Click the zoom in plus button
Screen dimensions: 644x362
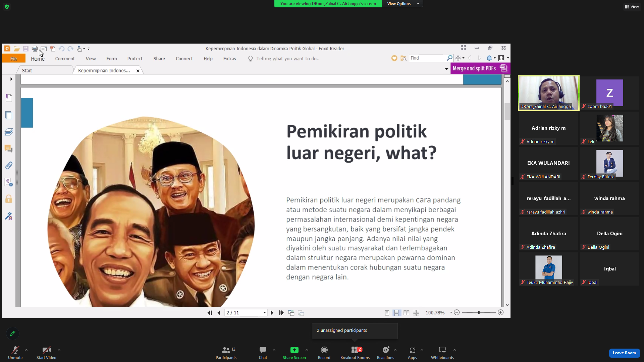500,312
